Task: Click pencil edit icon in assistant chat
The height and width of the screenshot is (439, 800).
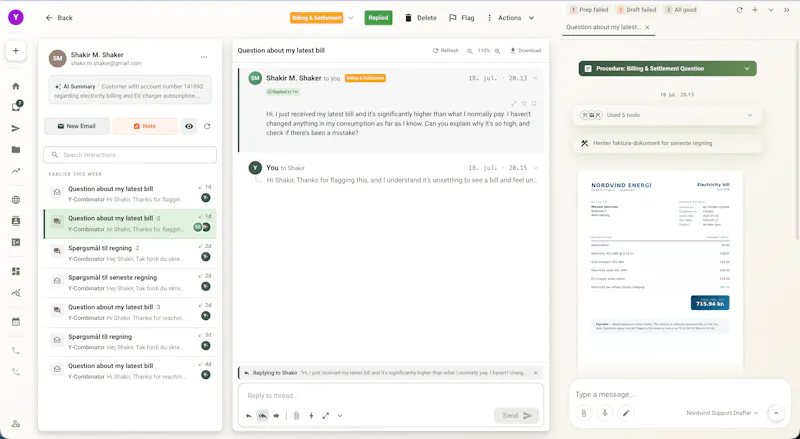Action: click(626, 413)
